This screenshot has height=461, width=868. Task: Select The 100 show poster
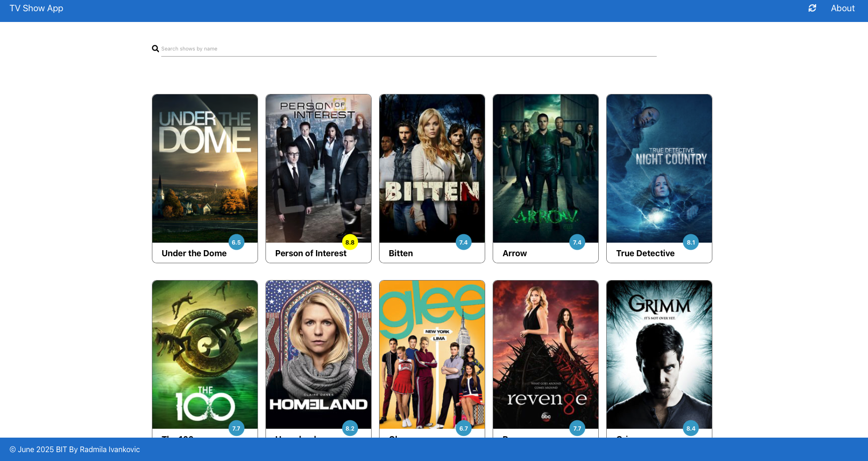point(205,354)
